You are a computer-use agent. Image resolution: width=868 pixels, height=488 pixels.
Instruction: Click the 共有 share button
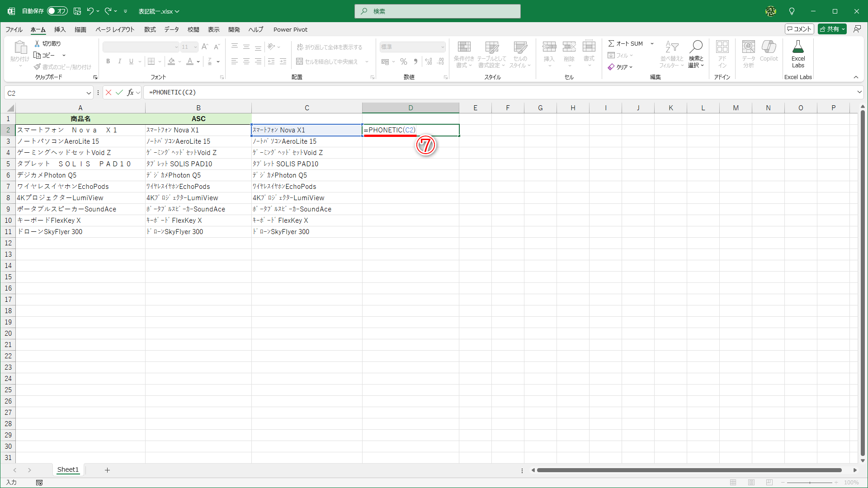832,29
